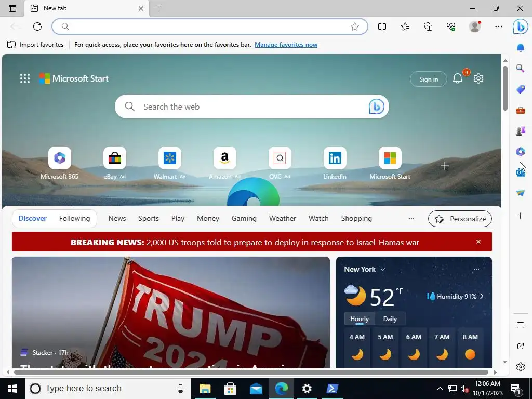Toggle the sidebar visibility icon
Image resolution: width=532 pixels, height=399 pixels.
(x=521, y=325)
